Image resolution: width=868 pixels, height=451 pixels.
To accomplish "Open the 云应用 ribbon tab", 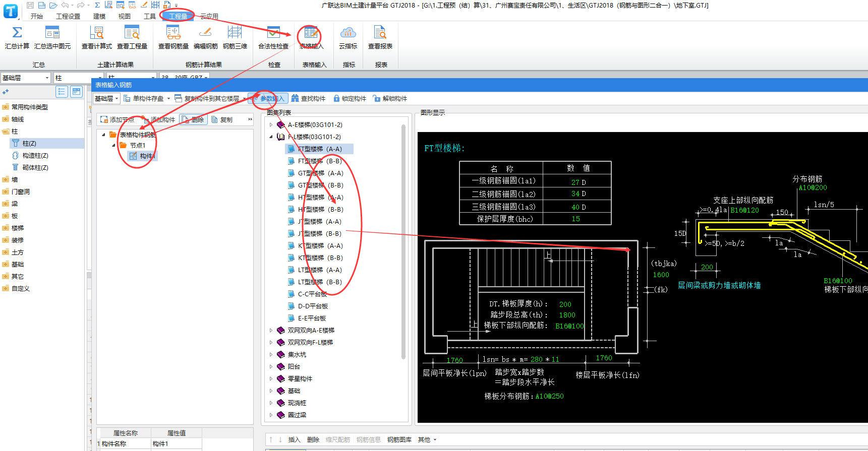I will [x=209, y=16].
